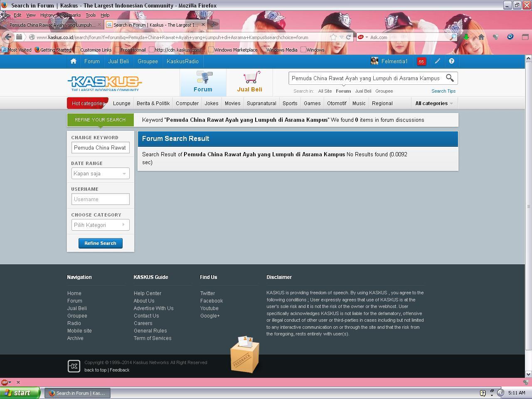Open the help question mark icon
This screenshot has width=532, height=399.
coord(451,61)
